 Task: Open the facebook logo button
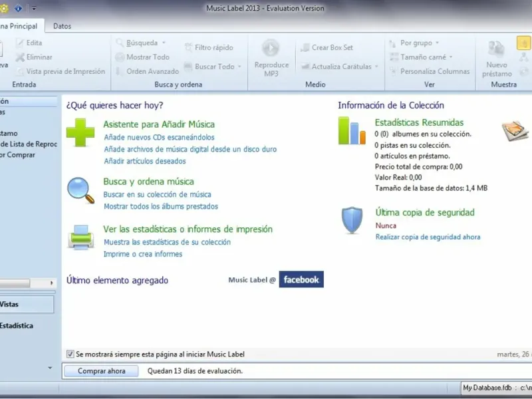click(301, 279)
